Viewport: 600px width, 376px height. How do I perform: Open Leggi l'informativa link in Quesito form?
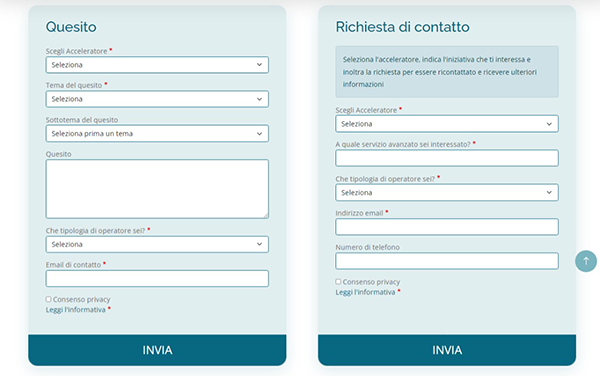click(75, 310)
